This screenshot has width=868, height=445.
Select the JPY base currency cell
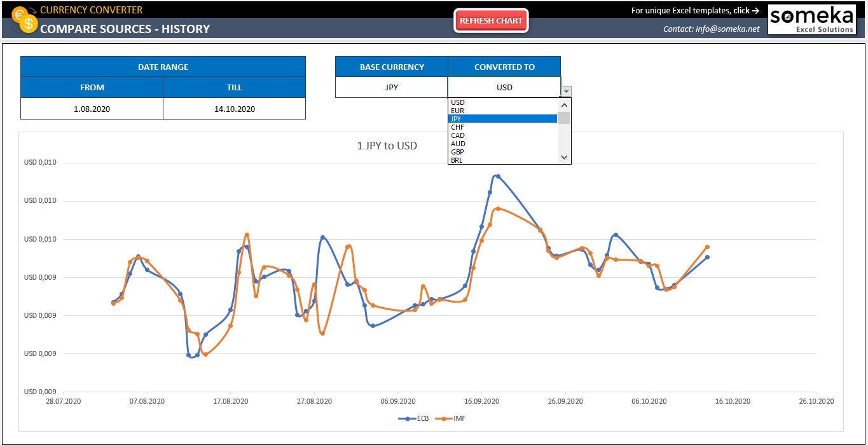click(392, 87)
